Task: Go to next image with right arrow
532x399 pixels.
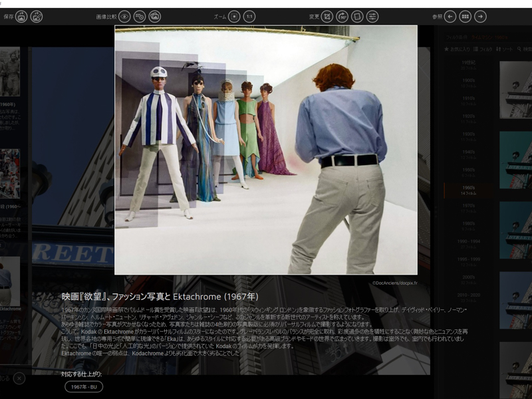Action: pyautogui.click(x=480, y=16)
